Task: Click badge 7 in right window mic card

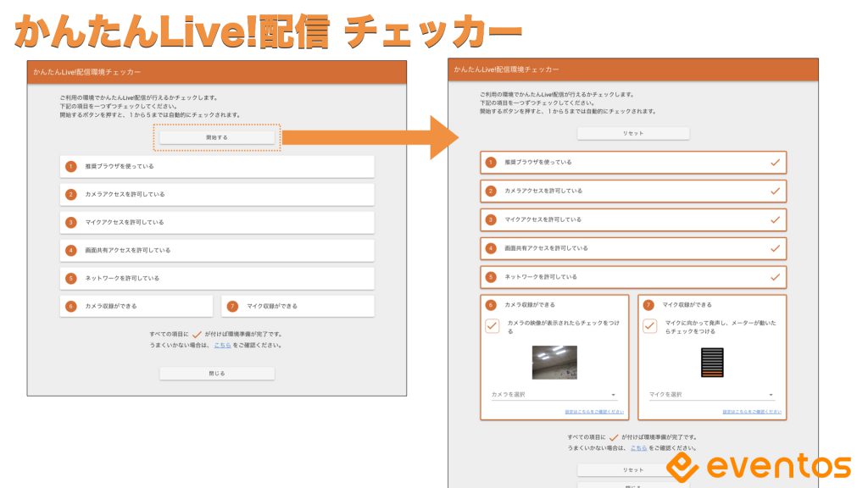Action: [x=648, y=305]
